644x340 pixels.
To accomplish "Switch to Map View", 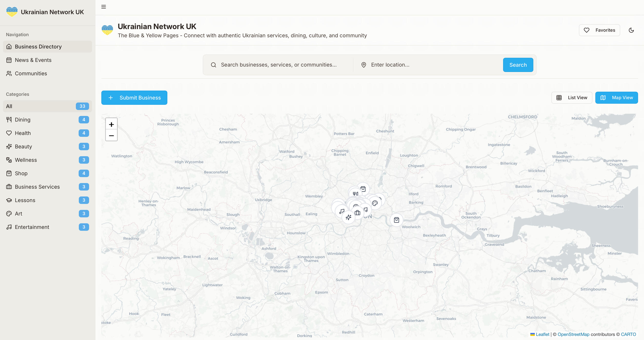I will pos(616,98).
